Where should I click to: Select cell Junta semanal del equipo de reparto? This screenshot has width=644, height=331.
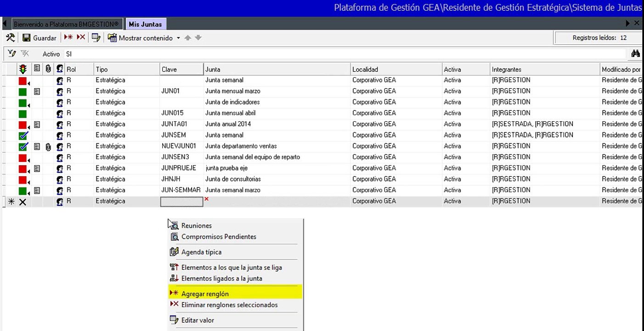(x=277, y=157)
